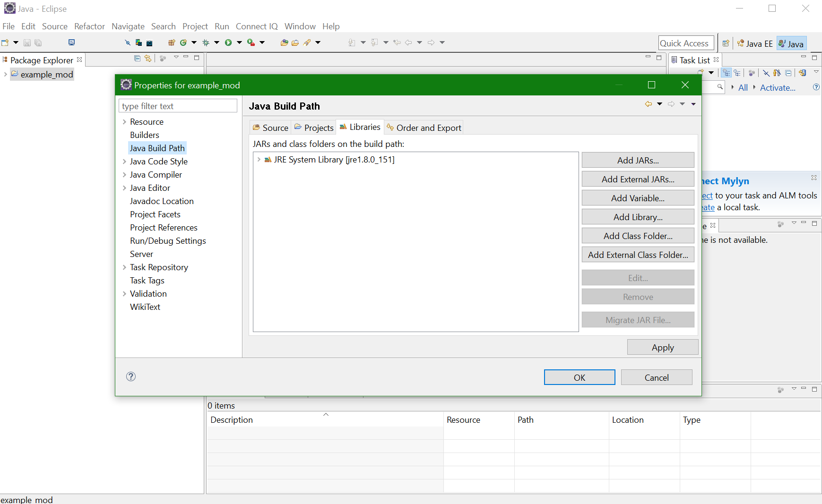Click the Open Type toolbar icon
This screenshot has width=822, height=504.
(284, 43)
